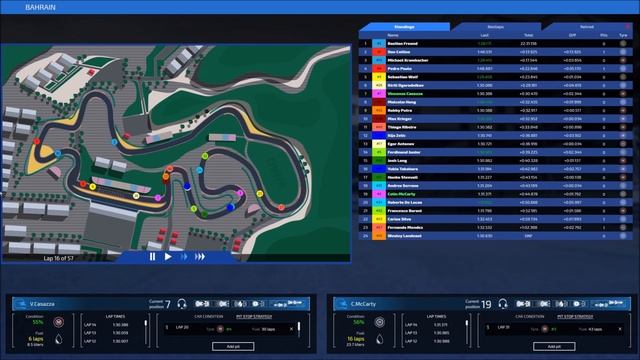Viewport: 640px width, 360px height.
Task: Click team color swatch for Vincenzo Casazza
Action: (x=379, y=94)
